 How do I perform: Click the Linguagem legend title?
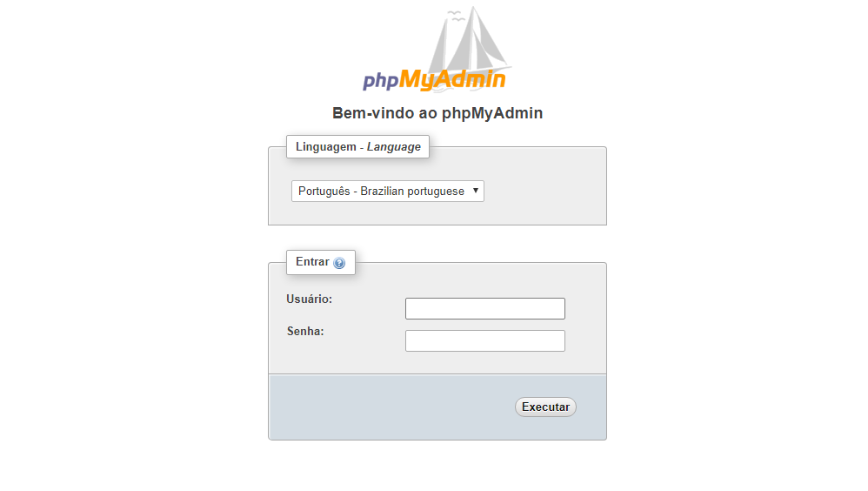(x=326, y=147)
